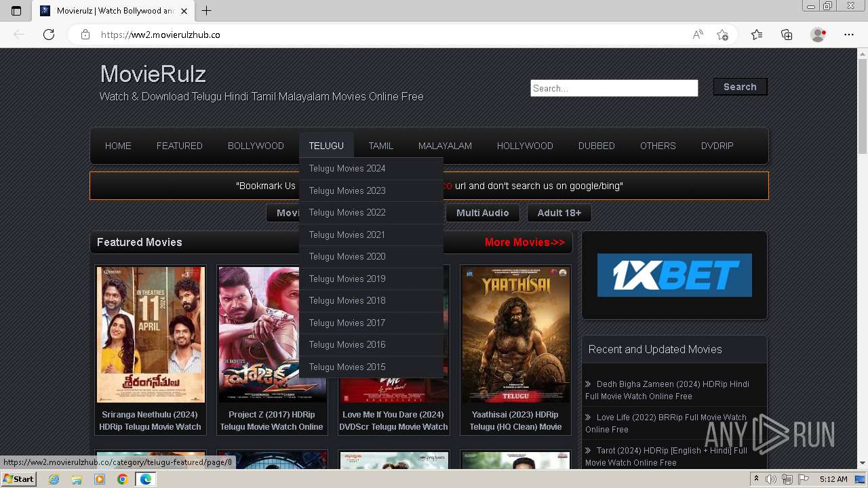Image resolution: width=868 pixels, height=488 pixels.
Task: Launch Internet Explorer from the taskbar
Action: (x=54, y=479)
